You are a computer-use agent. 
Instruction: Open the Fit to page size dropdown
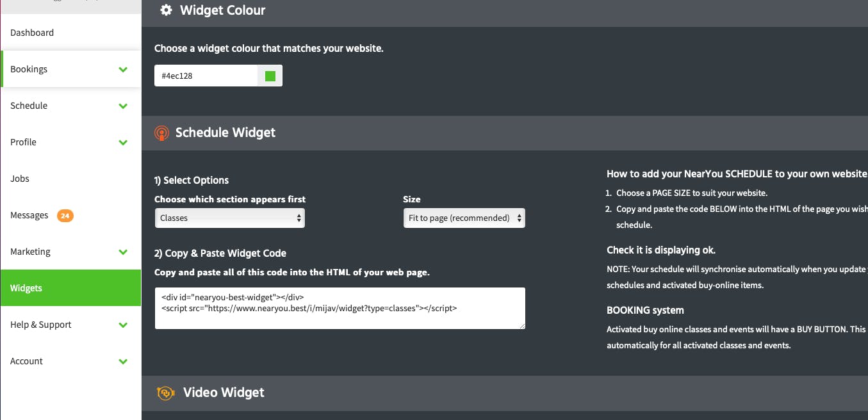click(464, 218)
